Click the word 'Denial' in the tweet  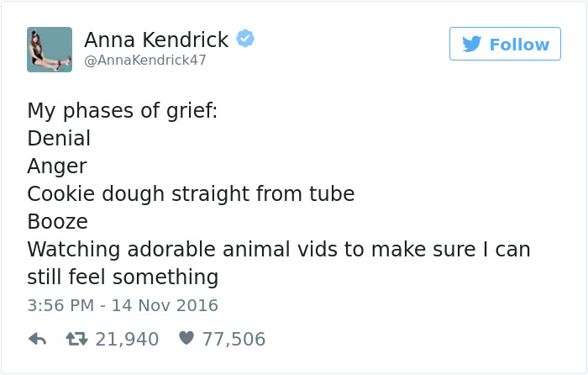point(59,138)
